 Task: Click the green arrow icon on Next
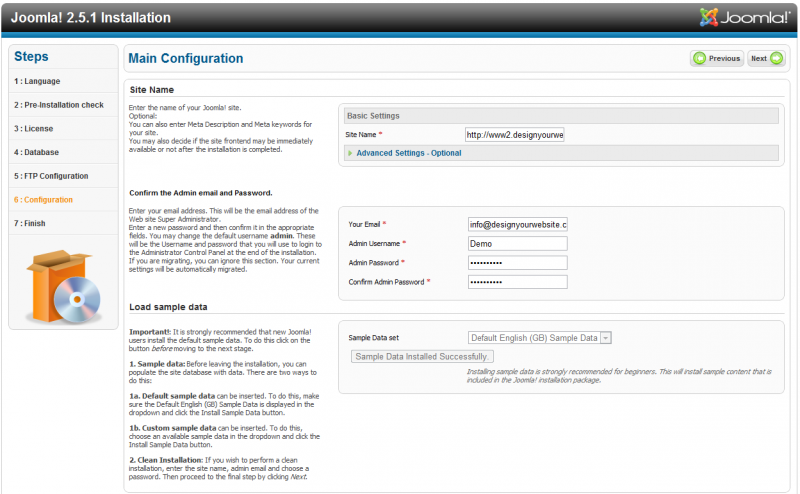click(776, 58)
